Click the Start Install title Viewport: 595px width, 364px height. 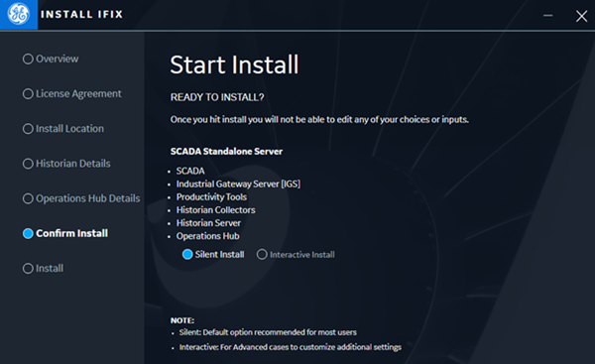(x=234, y=64)
